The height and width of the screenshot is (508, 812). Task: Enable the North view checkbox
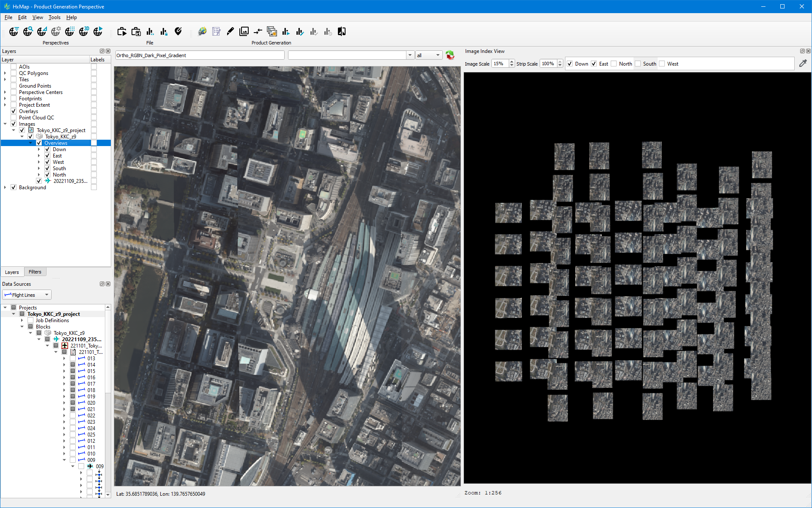pos(614,64)
